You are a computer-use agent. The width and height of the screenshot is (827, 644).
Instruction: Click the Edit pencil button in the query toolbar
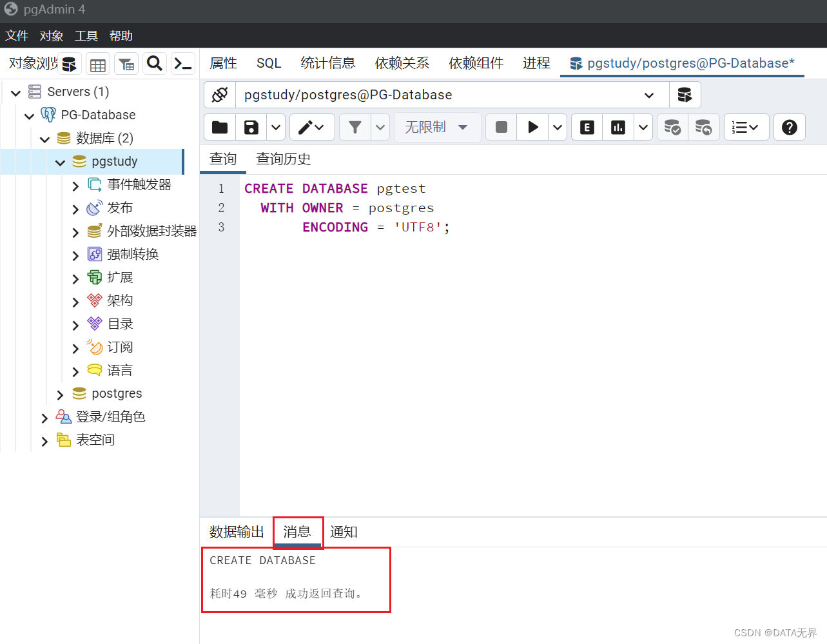pos(312,127)
